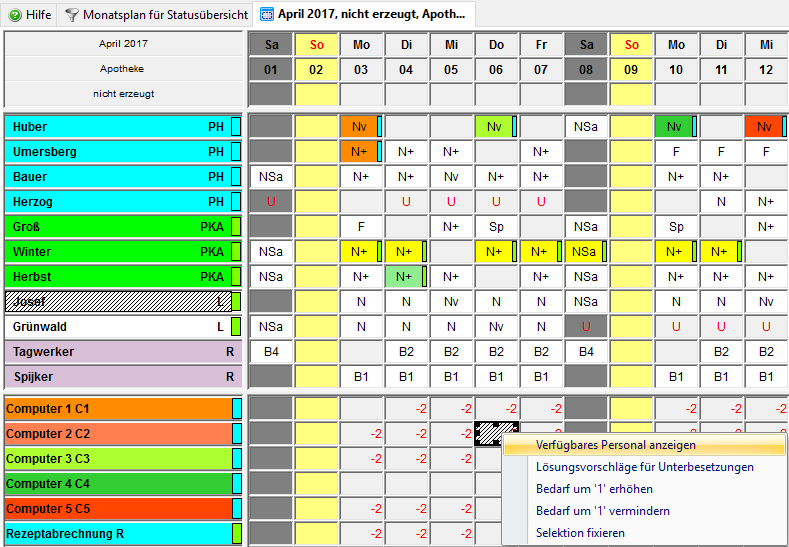The height and width of the screenshot is (547, 789).
Task: Select Huber's orange Nv cell on Monday 03
Action: (359, 127)
